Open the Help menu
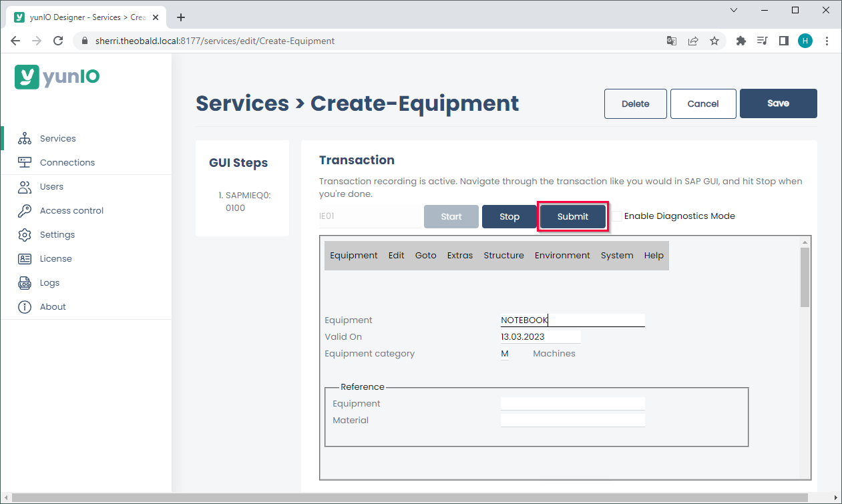 (654, 256)
